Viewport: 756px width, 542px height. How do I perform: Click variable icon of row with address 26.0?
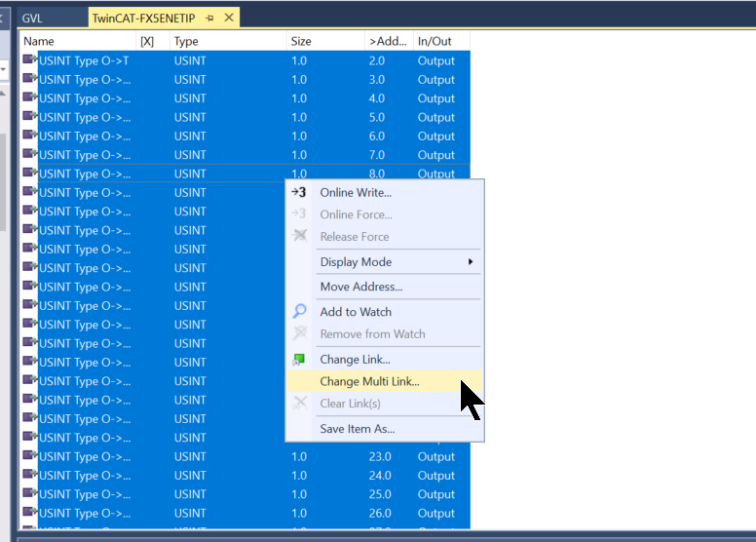click(x=29, y=513)
